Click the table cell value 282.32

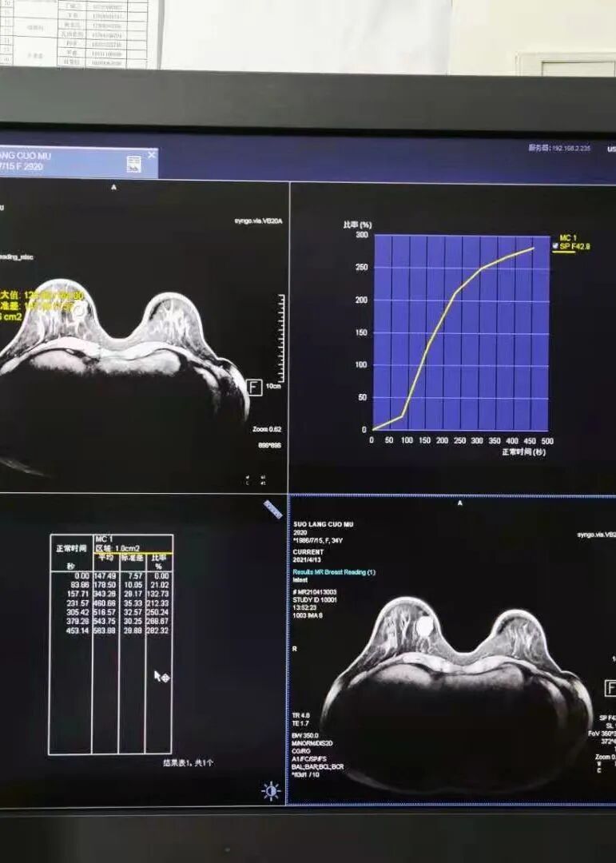[x=157, y=630]
